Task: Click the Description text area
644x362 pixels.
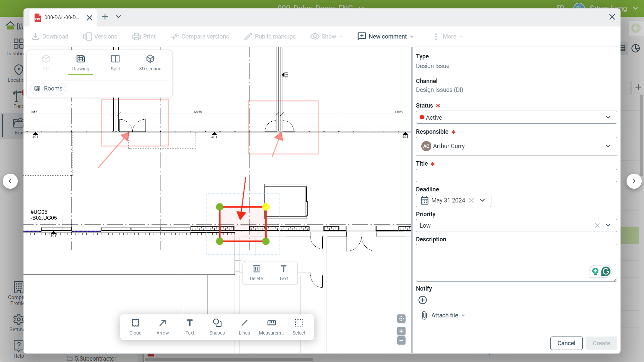Action: (516, 263)
